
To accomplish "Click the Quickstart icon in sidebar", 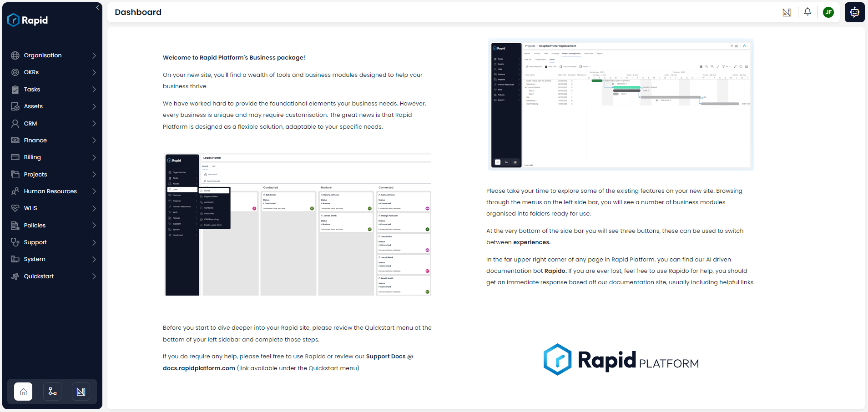I will coord(15,276).
